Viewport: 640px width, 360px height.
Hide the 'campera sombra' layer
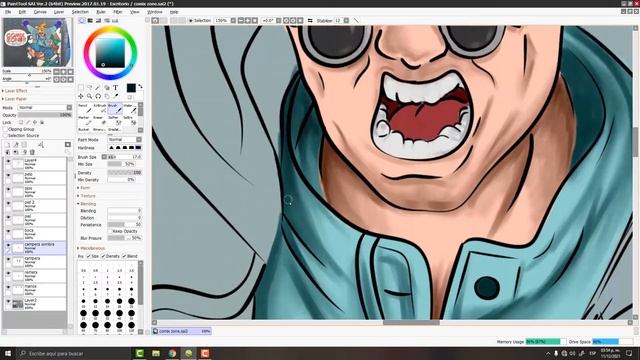[x=8, y=245]
